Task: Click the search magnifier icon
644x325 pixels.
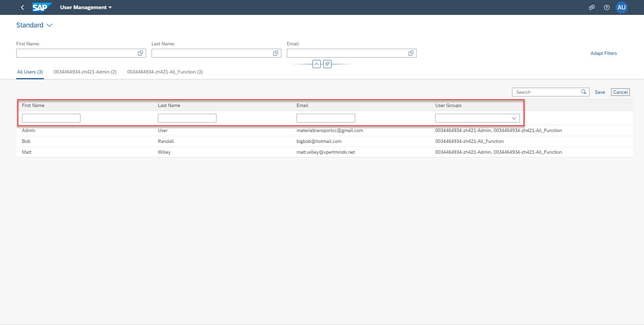Action: [x=584, y=92]
